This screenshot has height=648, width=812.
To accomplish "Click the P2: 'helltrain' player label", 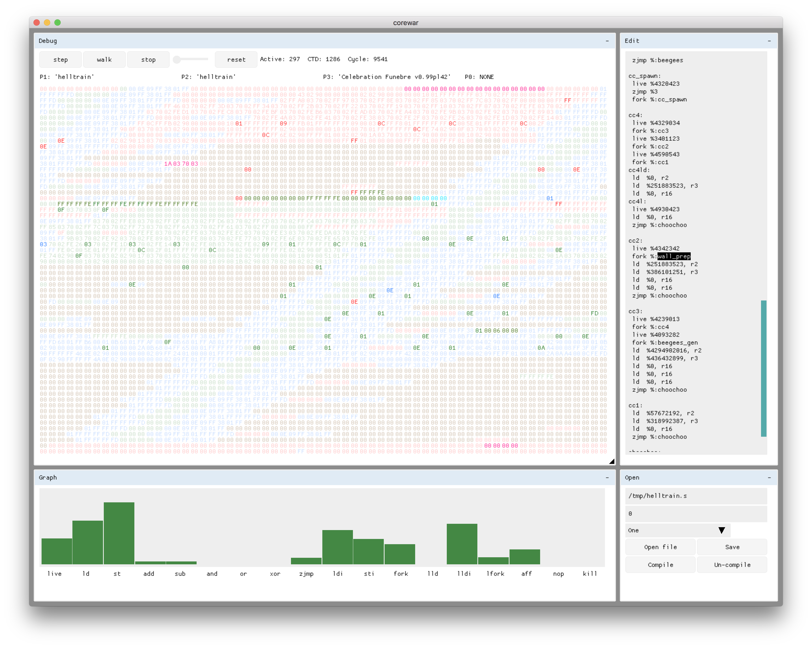I will [208, 77].
